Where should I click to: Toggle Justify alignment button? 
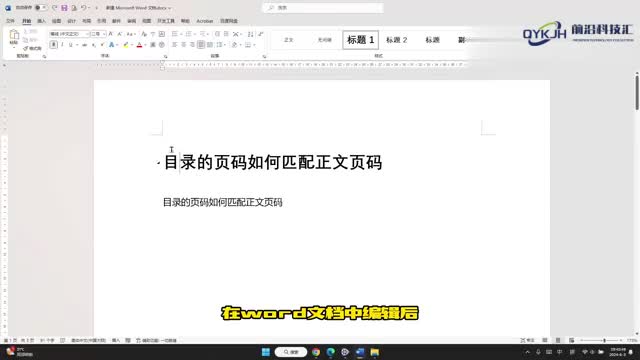pyautogui.click(x=201, y=45)
